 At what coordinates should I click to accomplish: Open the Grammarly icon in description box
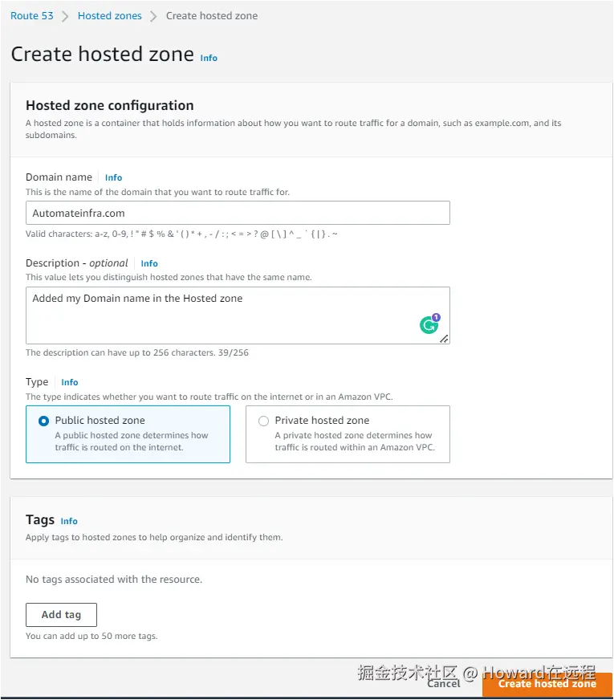point(429,324)
